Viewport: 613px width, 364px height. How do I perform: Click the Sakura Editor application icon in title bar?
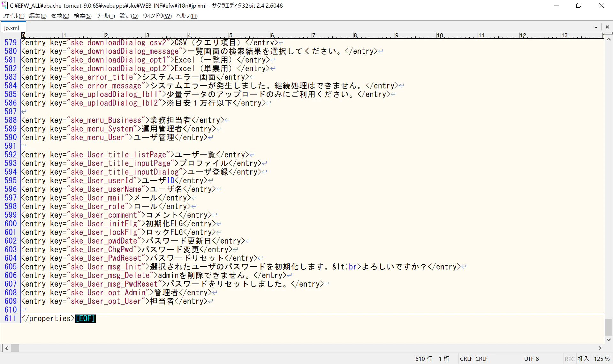pos(4,5)
